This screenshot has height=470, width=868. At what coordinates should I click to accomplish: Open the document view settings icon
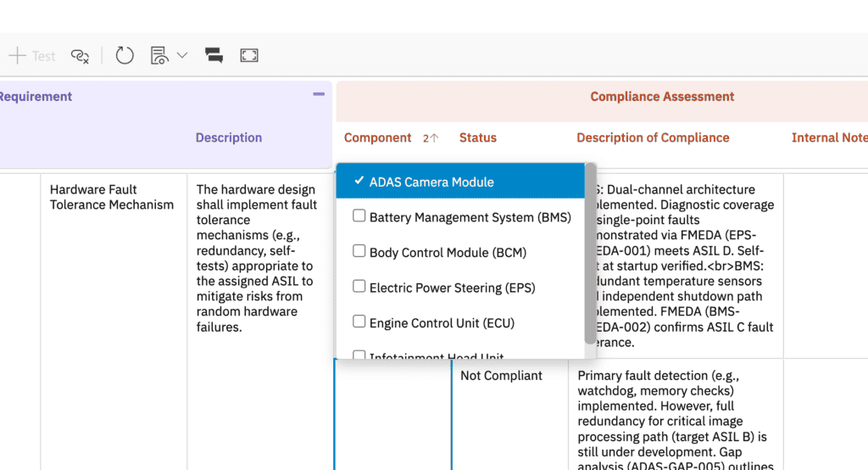(159, 55)
